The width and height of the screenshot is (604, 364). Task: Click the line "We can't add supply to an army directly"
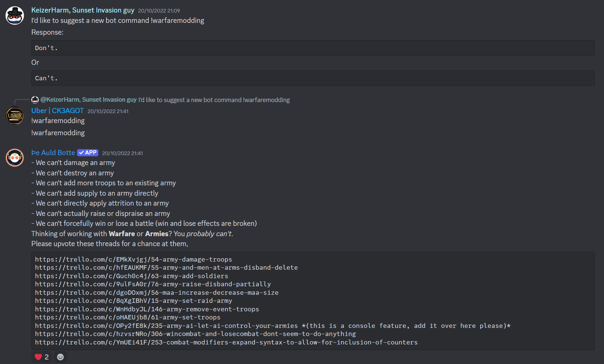[95, 193]
